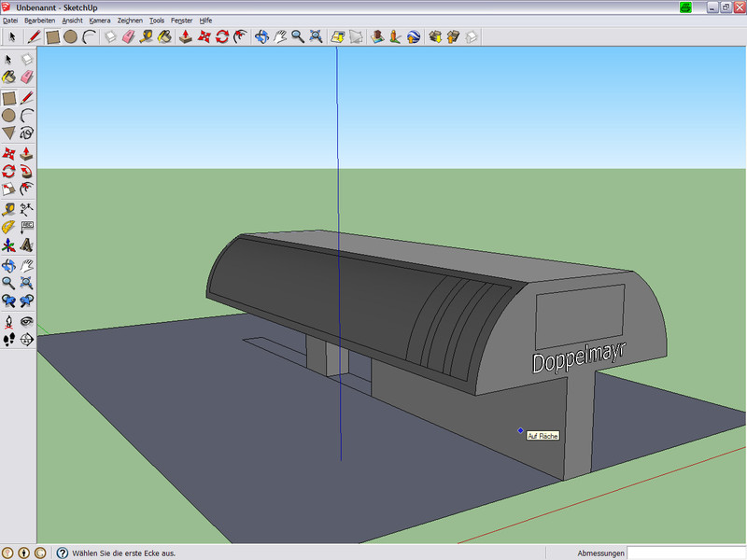Click the Next view icon

click(27, 301)
